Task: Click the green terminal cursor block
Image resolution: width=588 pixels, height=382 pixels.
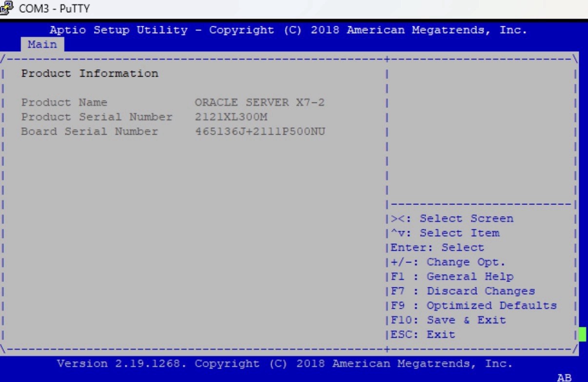Action: 583,334
